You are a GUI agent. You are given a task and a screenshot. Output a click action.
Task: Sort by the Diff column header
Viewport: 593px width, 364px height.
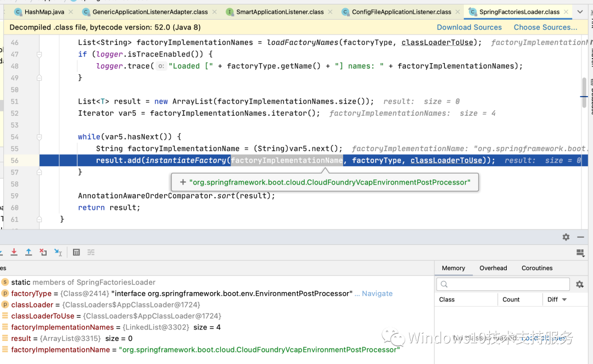(x=557, y=299)
